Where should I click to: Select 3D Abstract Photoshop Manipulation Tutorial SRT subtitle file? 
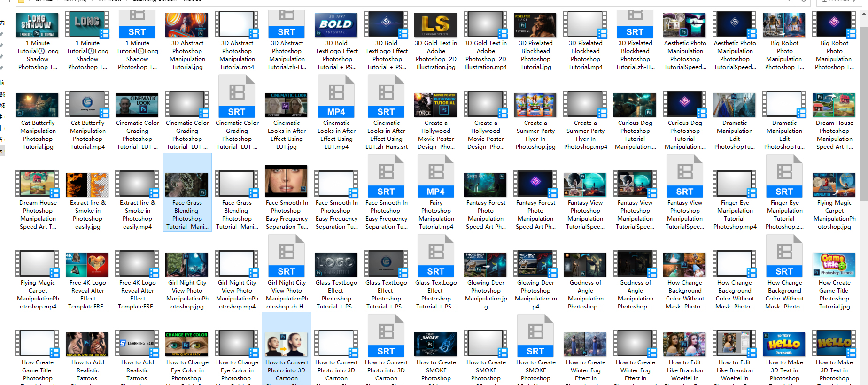click(287, 25)
